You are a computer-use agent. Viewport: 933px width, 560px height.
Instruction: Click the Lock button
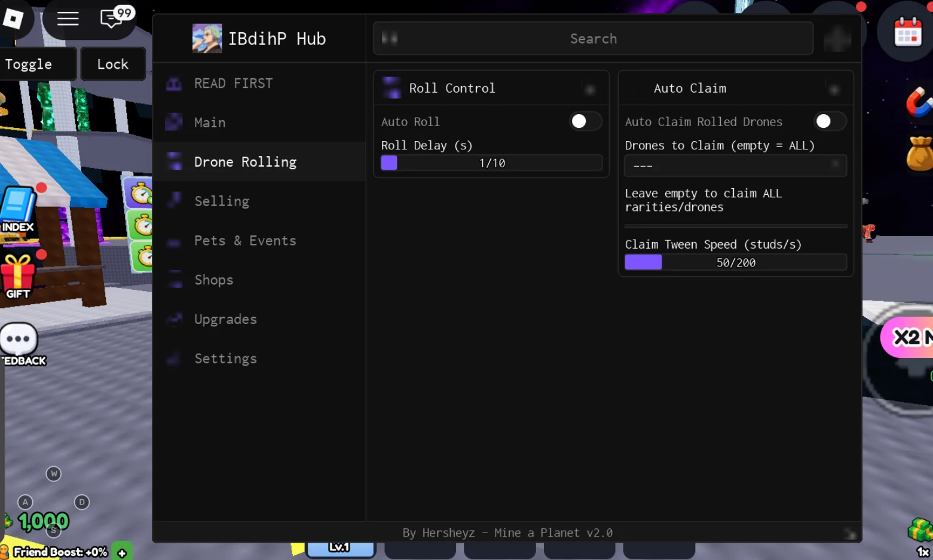point(113,64)
